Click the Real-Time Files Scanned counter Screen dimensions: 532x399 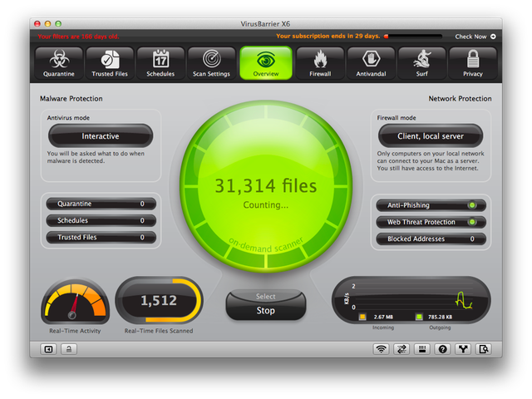(x=159, y=300)
